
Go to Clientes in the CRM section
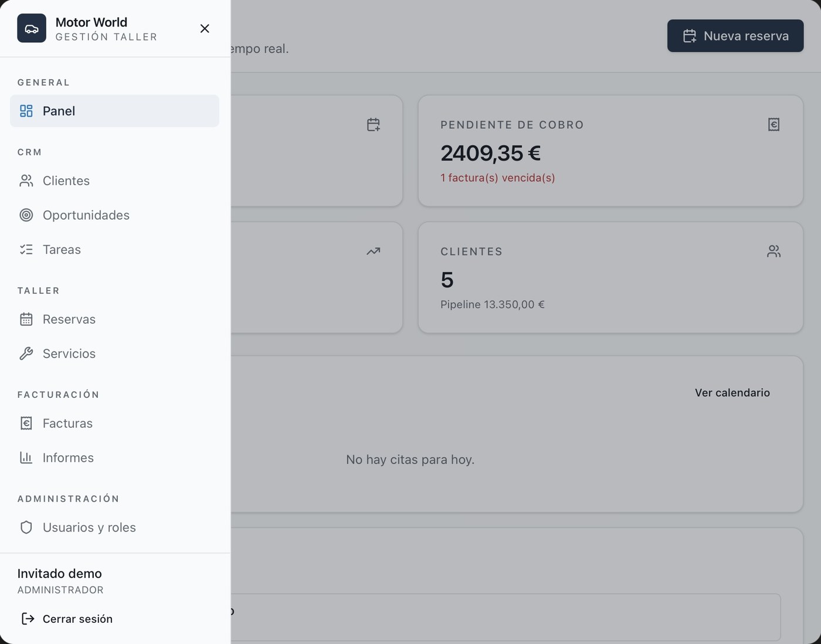pos(114,180)
